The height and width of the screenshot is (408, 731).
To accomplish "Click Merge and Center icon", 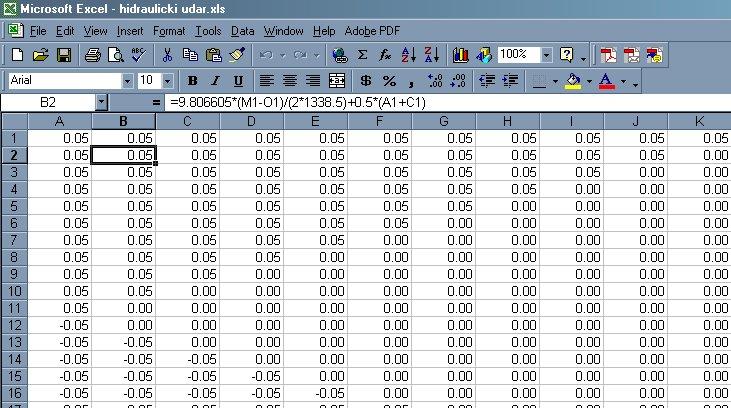I will tap(337, 81).
